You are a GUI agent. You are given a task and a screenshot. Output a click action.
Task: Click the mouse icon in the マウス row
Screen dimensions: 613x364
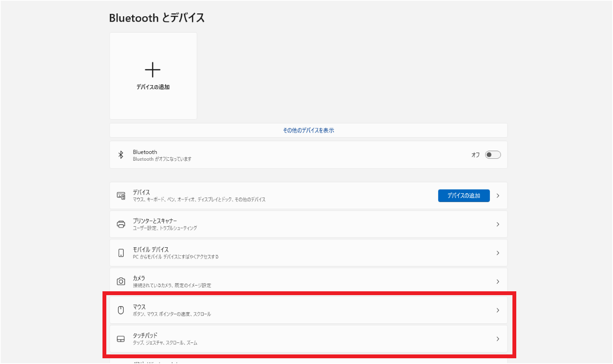[x=121, y=310]
